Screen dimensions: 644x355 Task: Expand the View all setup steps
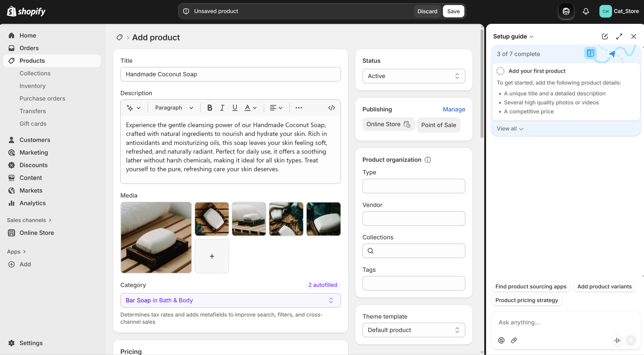(x=510, y=129)
